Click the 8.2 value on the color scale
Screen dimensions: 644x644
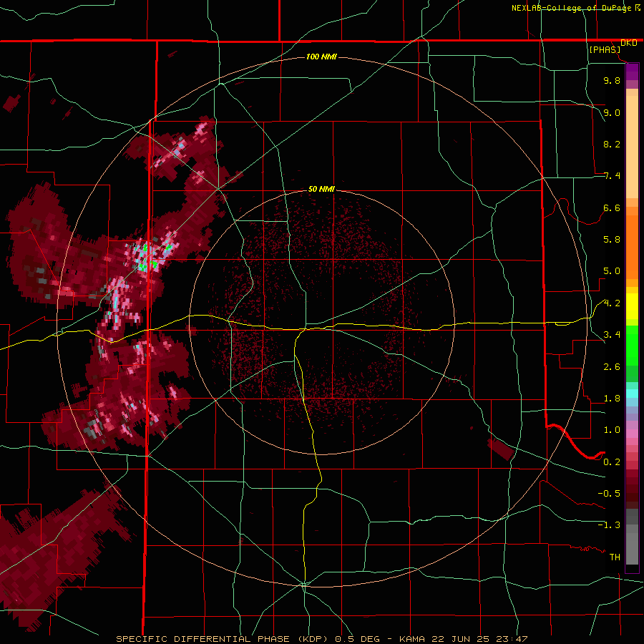[x=612, y=144]
